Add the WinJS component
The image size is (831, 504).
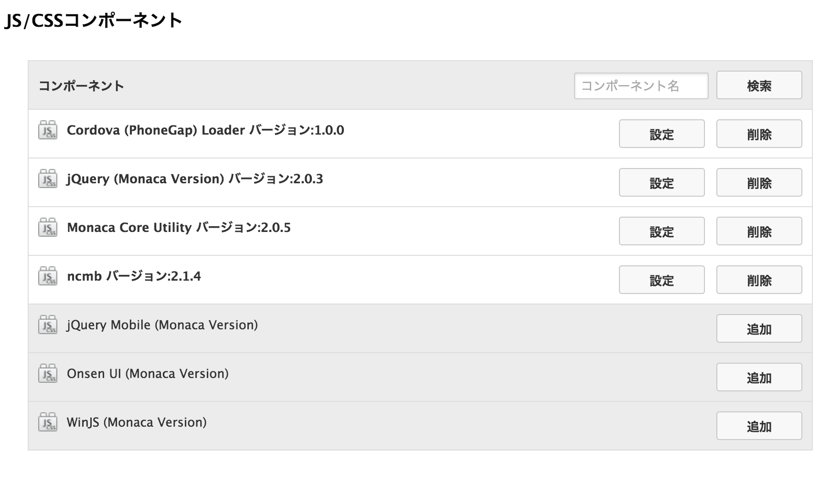758,426
